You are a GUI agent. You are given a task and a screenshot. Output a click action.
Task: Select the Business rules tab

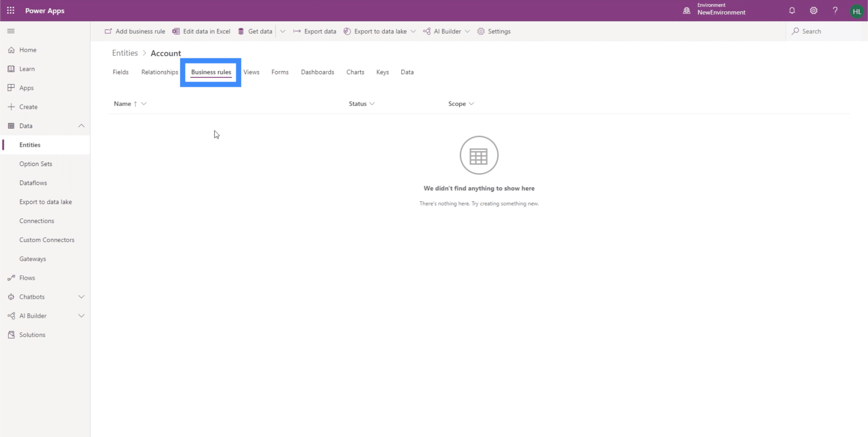[211, 72]
